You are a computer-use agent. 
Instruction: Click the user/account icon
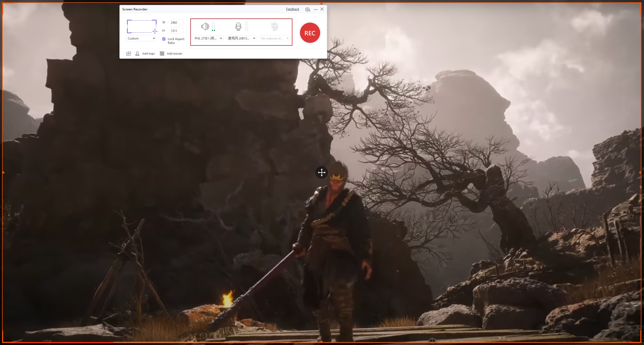point(137,53)
